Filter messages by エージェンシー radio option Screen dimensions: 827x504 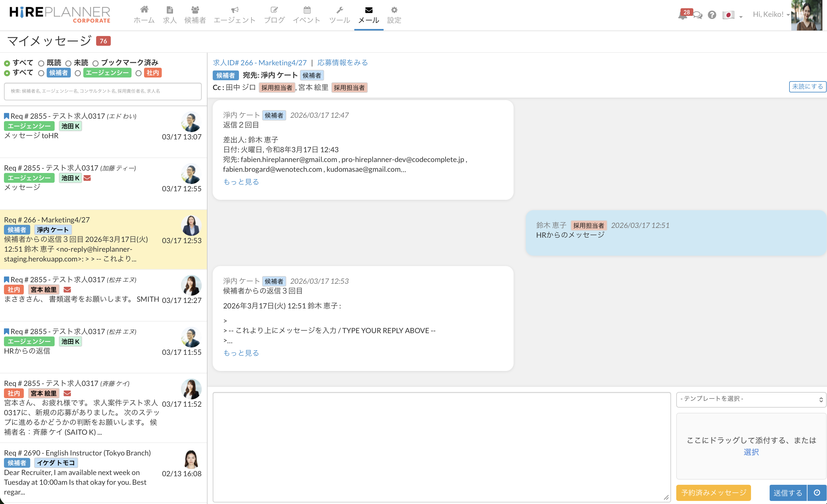tap(78, 73)
